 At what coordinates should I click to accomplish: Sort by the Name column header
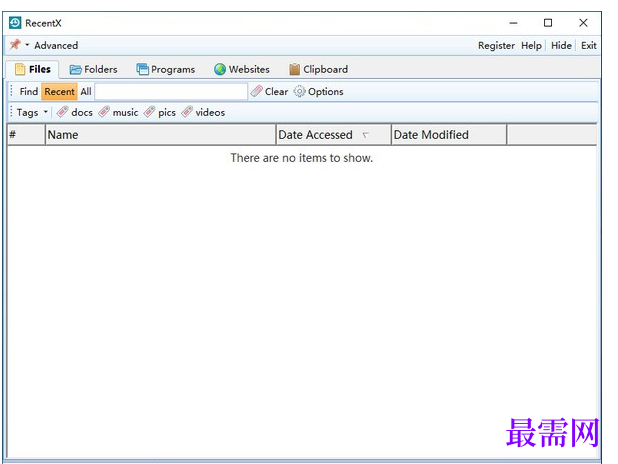(160, 135)
